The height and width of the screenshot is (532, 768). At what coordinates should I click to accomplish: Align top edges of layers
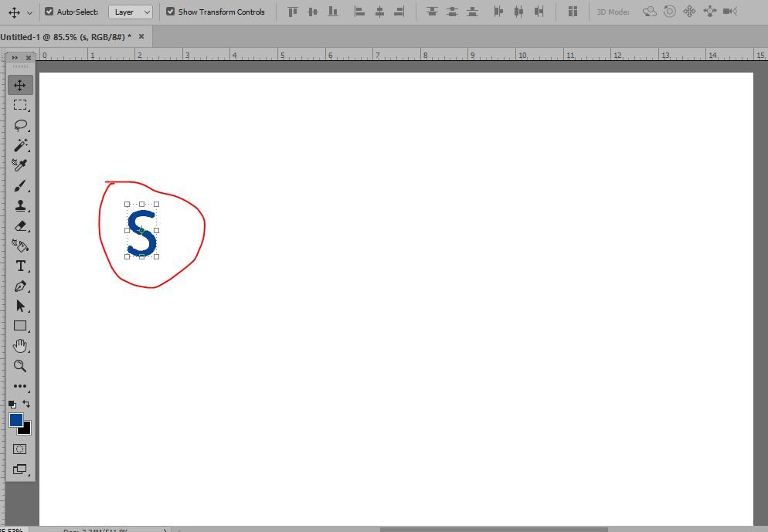tap(292, 12)
